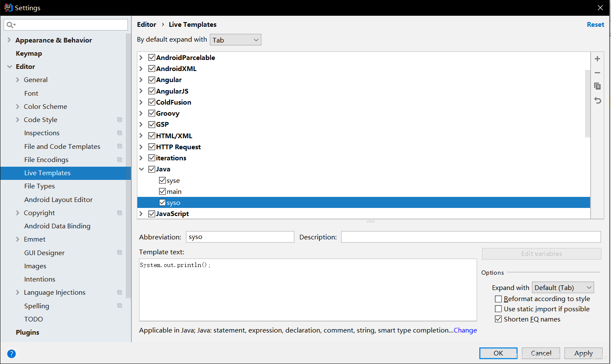Disable the Java template group checkbox
This screenshot has height=364, width=611.
[152, 169]
